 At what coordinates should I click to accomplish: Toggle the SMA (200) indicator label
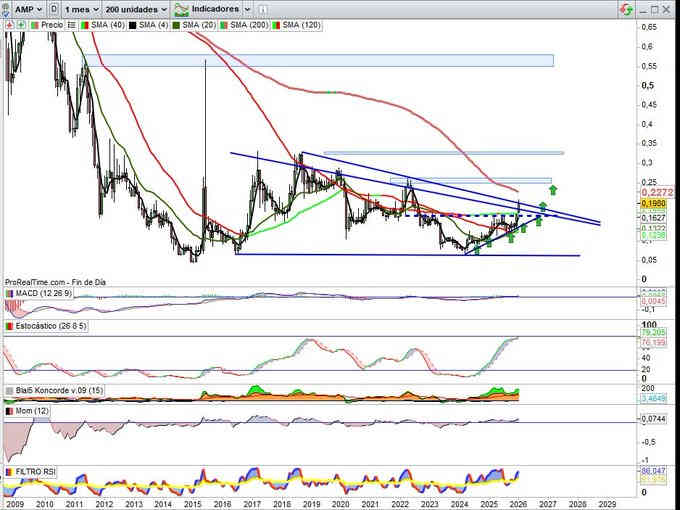pos(247,24)
